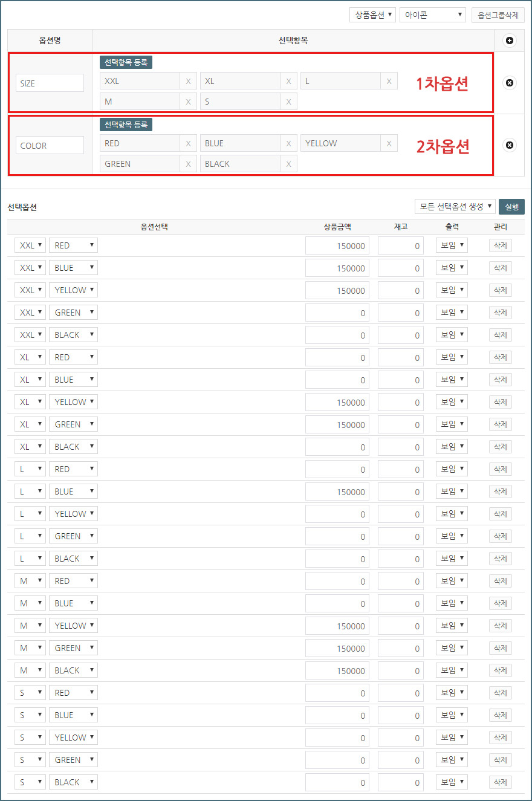Delete the S size item with its X
Screen dimensions: 532x801
click(288, 102)
